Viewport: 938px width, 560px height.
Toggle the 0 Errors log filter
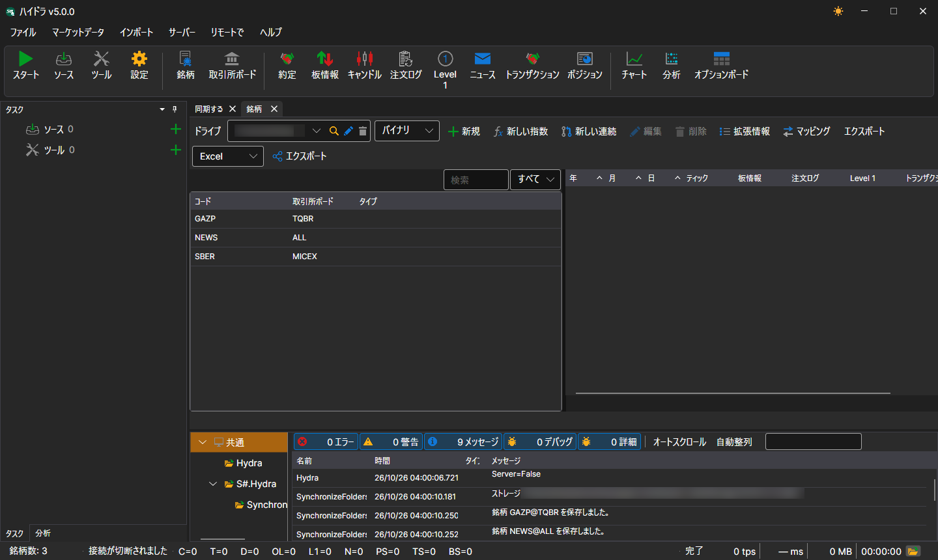coord(326,441)
